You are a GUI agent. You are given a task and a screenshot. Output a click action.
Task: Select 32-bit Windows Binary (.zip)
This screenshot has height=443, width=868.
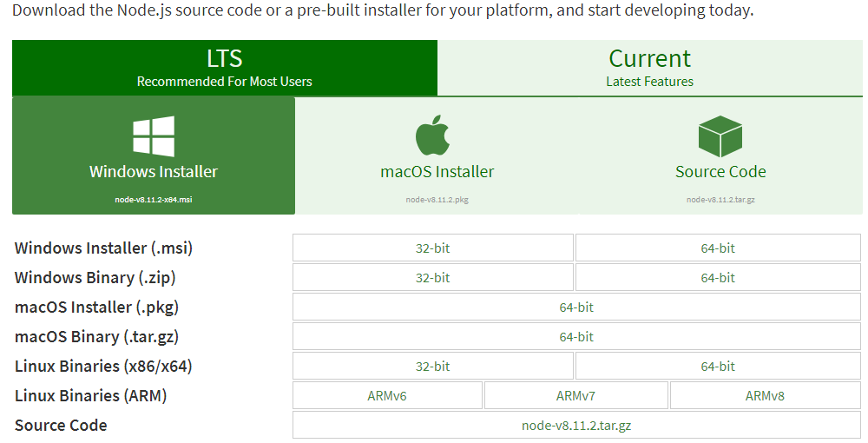(433, 277)
